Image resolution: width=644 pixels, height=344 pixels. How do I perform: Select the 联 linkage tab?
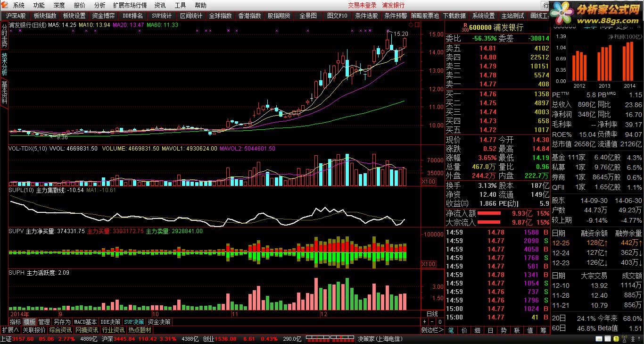(x=517, y=330)
